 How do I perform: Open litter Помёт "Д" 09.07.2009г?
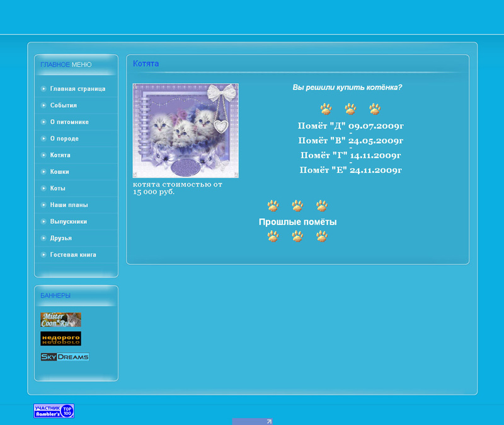351,125
